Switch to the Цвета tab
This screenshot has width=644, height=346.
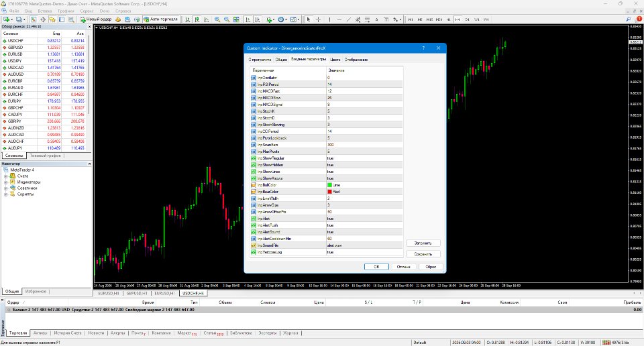point(335,60)
